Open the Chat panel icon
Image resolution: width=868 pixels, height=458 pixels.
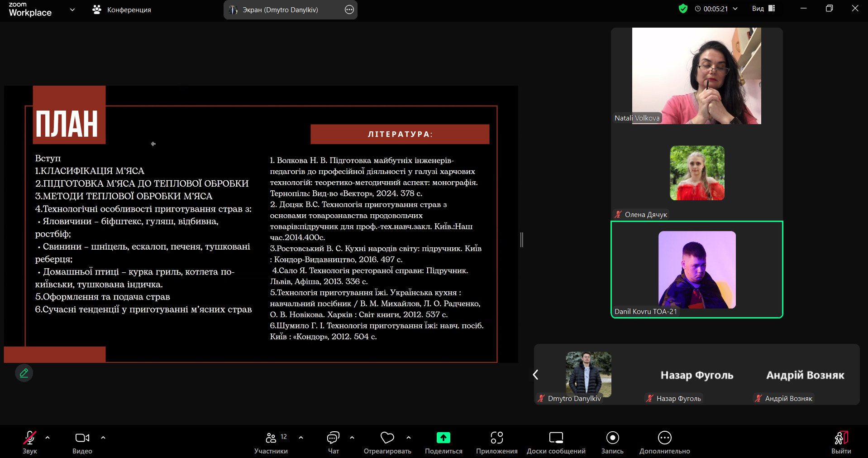point(333,438)
